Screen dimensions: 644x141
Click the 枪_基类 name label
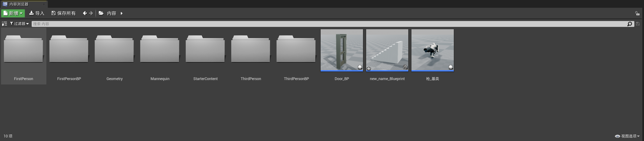[x=432, y=79]
